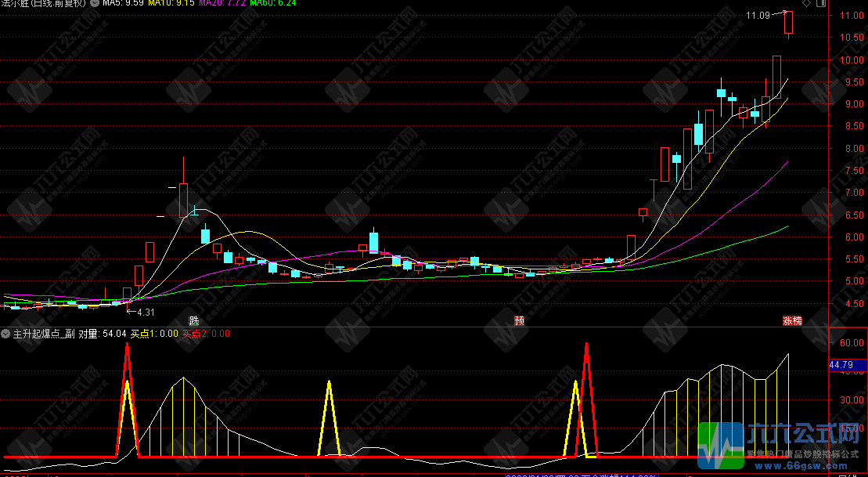
Task: Click the chart close X icon
Action: click(819, 4)
